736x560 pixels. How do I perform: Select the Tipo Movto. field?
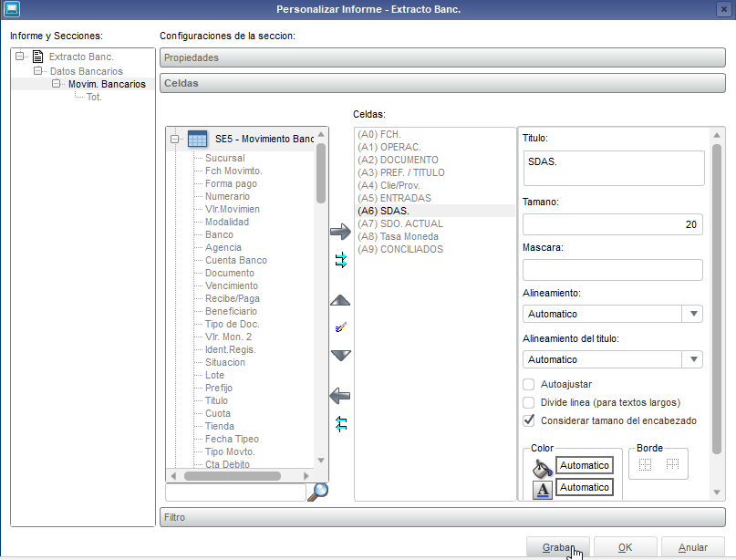[x=230, y=451]
